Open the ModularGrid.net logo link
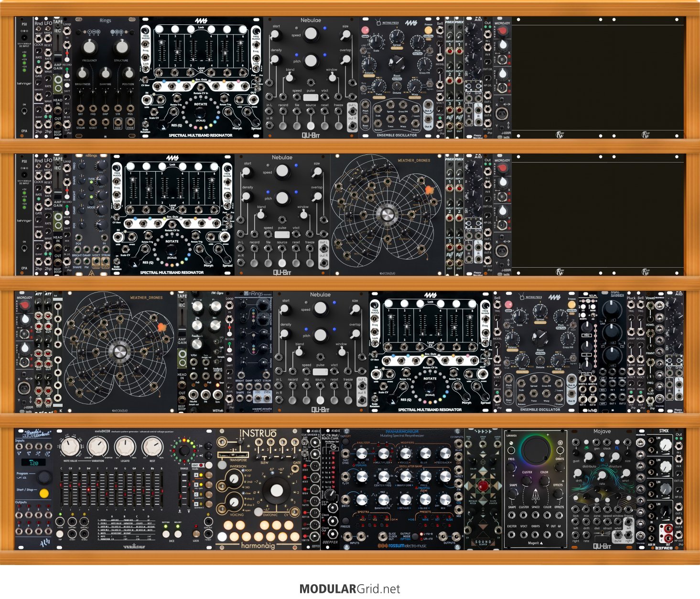The image size is (700, 599). (x=350, y=589)
